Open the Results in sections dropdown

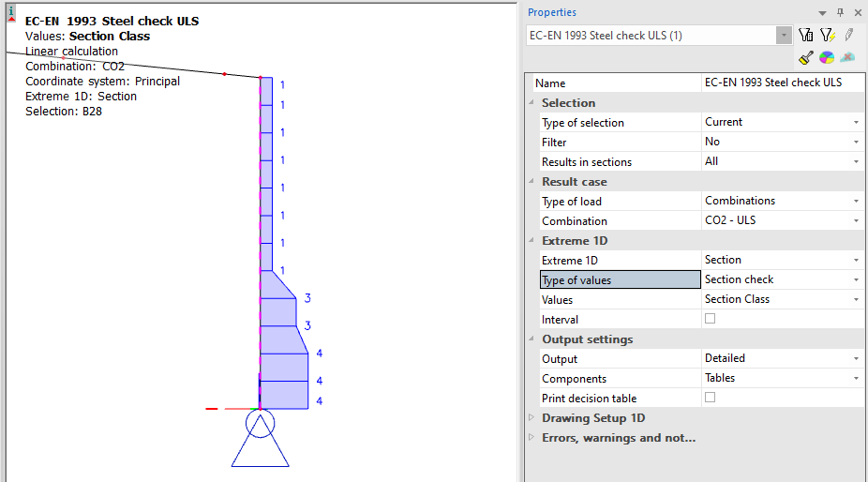click(856, 162)
